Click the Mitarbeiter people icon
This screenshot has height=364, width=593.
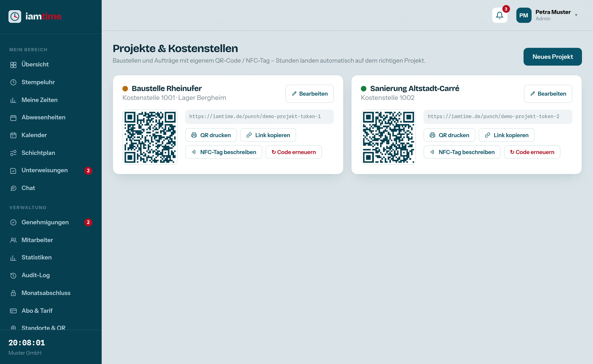tap(13, 240)
